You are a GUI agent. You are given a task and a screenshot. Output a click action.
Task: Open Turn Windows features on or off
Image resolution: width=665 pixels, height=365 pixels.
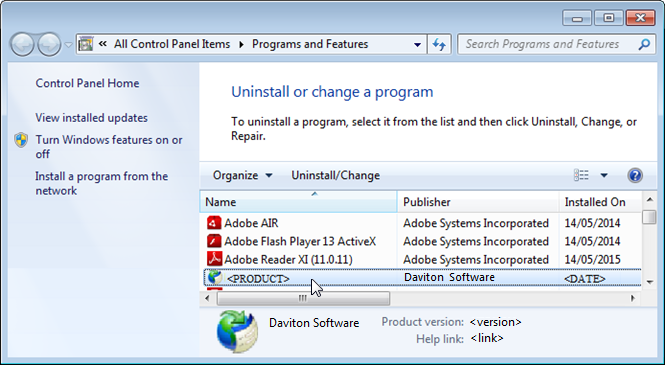[x=109, y=147]
